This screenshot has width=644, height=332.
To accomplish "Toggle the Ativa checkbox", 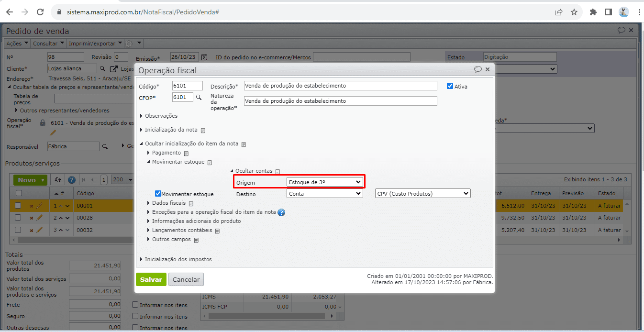I will coord(450,86).
